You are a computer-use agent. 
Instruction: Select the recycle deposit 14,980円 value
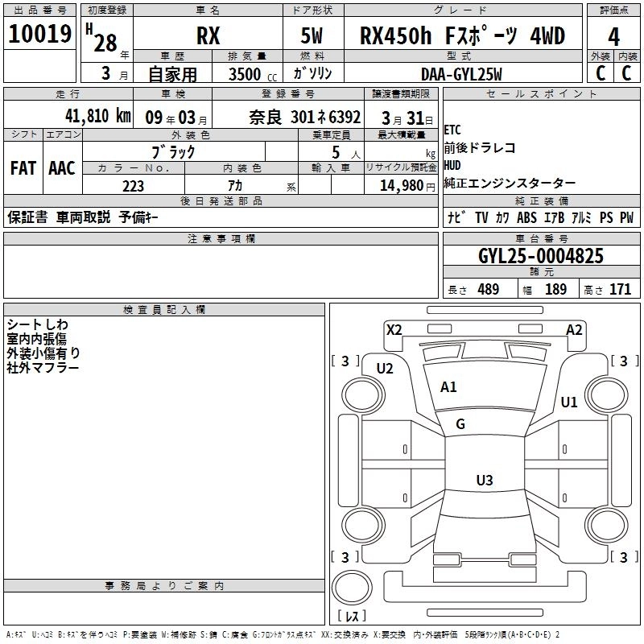coord(401,186)
